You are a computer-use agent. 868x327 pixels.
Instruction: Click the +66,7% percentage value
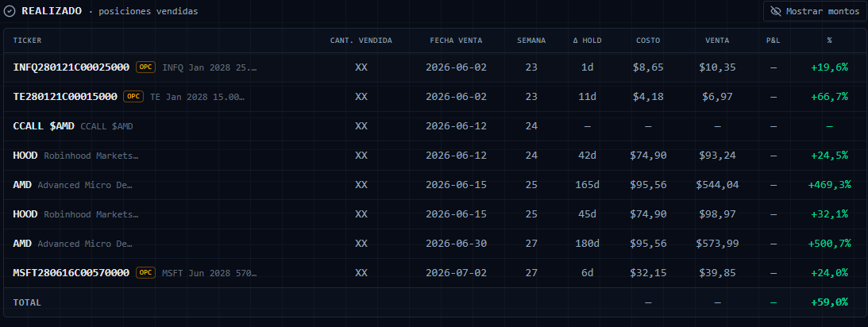[829, 96]
